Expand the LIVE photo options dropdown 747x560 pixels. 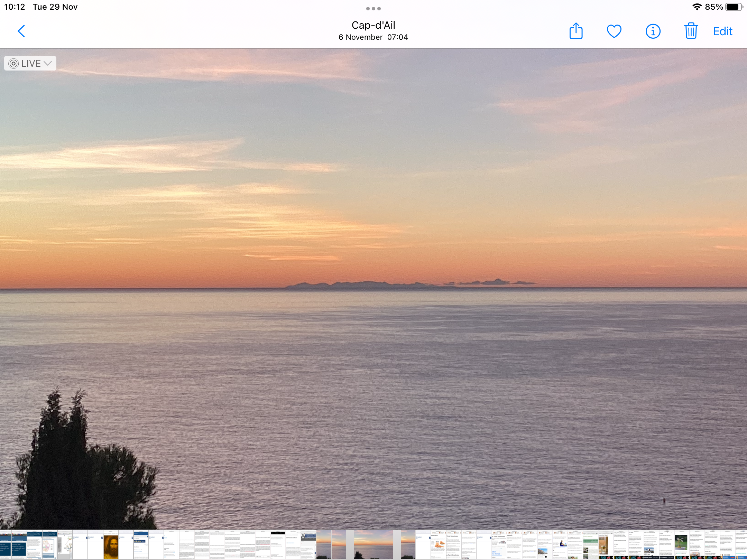(30, 63)
